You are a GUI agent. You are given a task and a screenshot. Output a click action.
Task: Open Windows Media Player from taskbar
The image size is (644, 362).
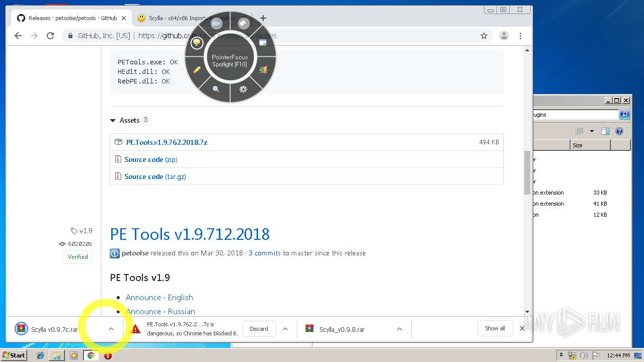(74, 355)
